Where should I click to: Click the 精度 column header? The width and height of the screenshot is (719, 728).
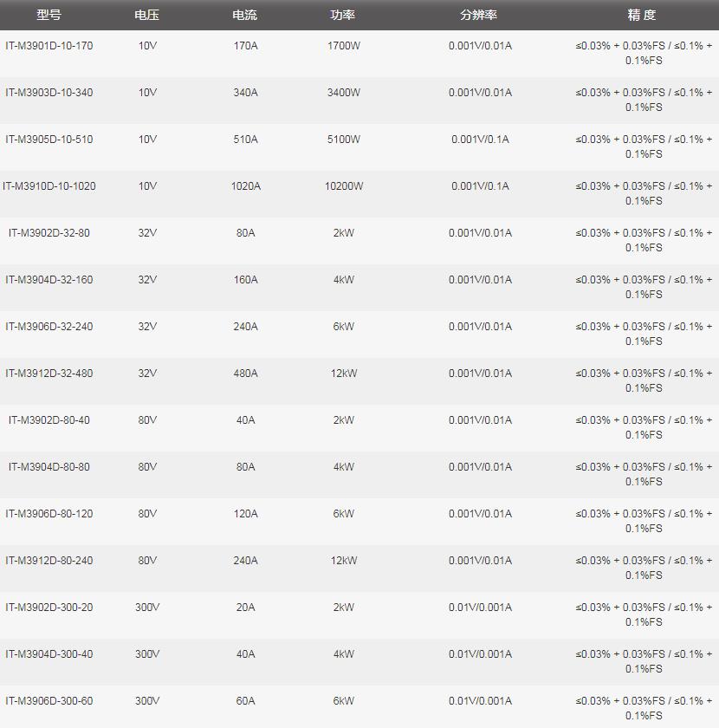[x=642, y=15]
